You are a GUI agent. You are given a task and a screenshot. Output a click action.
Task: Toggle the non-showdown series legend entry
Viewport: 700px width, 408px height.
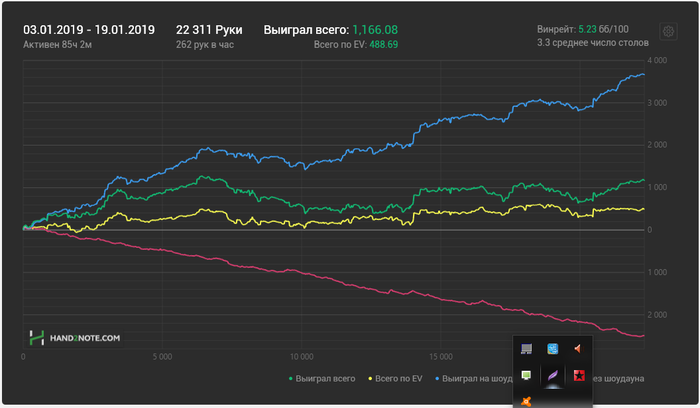coord(618,379)
